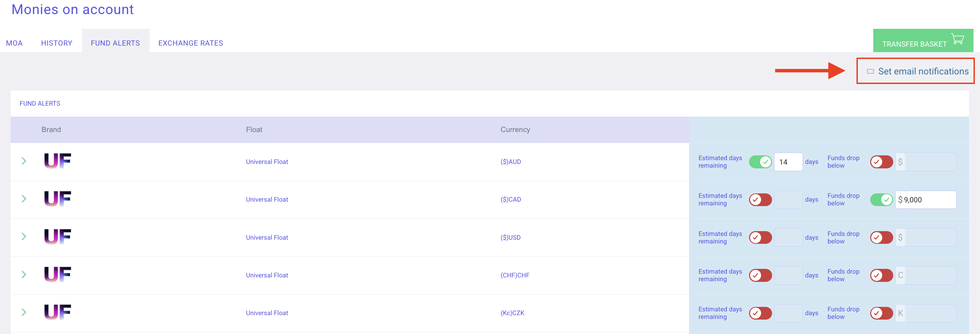Click the envelope icon beside Set email notifications
The width and height of the screenshot is (980, 334).
(x=871, y=71)
